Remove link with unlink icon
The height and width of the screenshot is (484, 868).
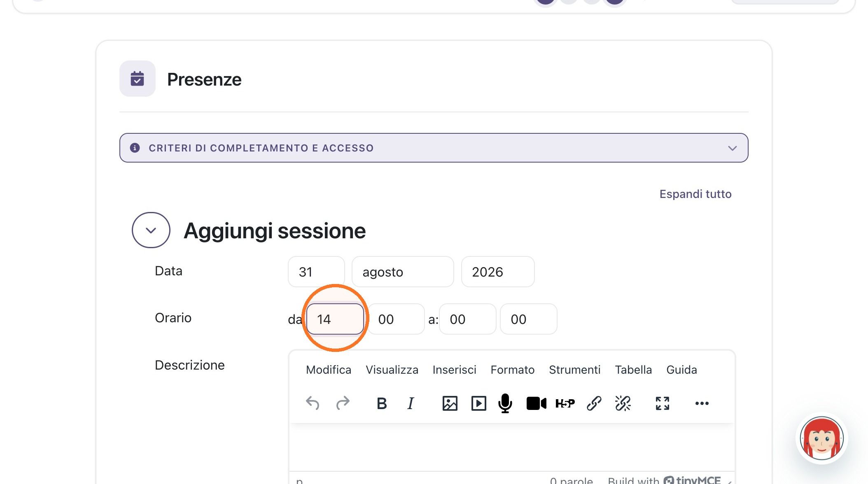623,403
